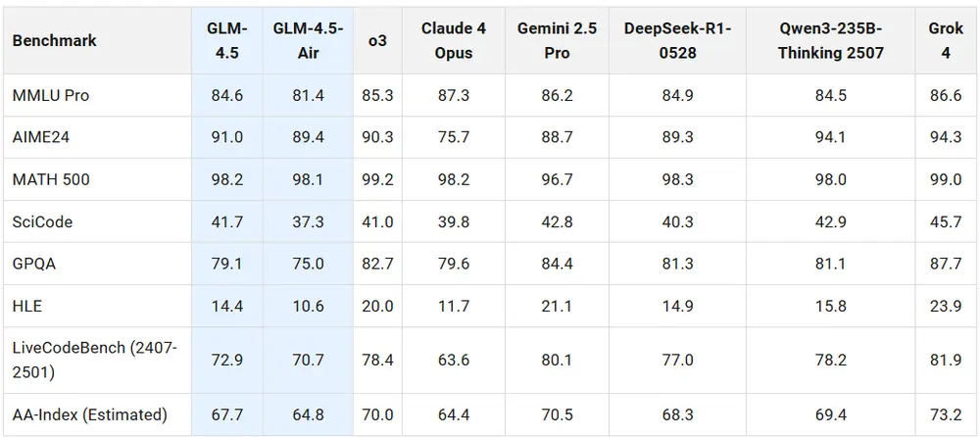The width and height of the screenshot is (980, 437).
Task: Select the MATH 500 row label
Action: point(48,180)
